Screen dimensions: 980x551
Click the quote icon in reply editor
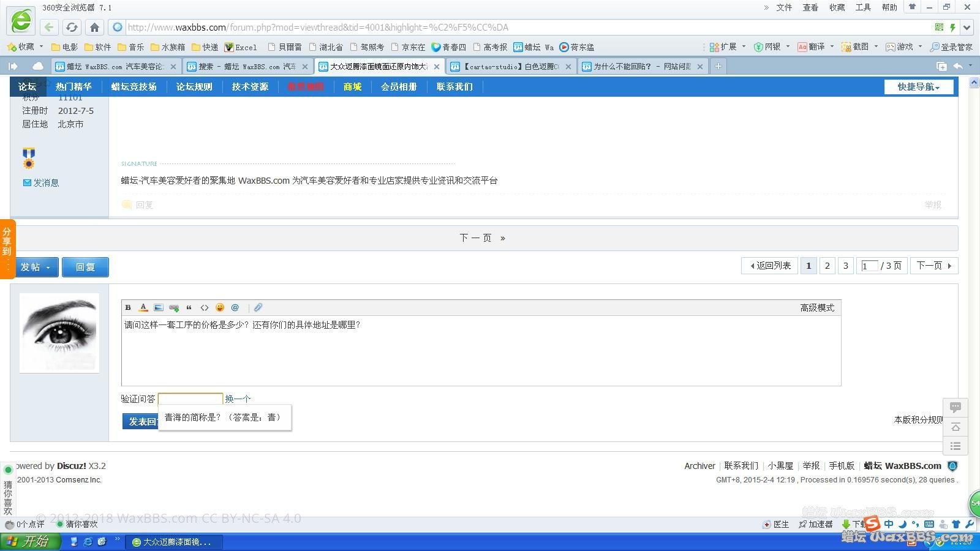pos(189,307)
